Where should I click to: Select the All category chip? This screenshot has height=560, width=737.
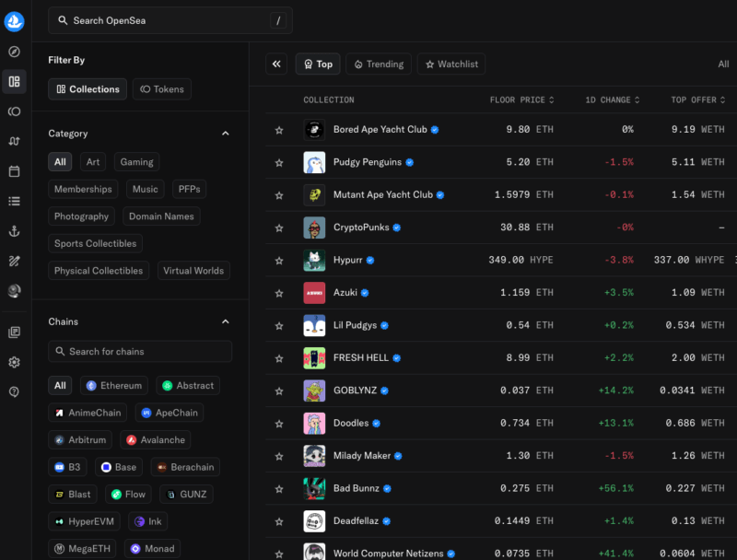(60, 162)
